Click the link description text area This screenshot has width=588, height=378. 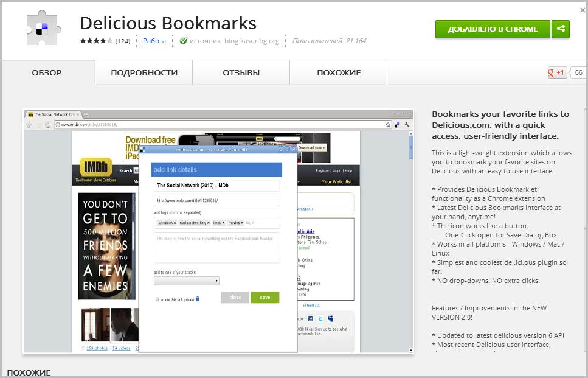point(216,248)
